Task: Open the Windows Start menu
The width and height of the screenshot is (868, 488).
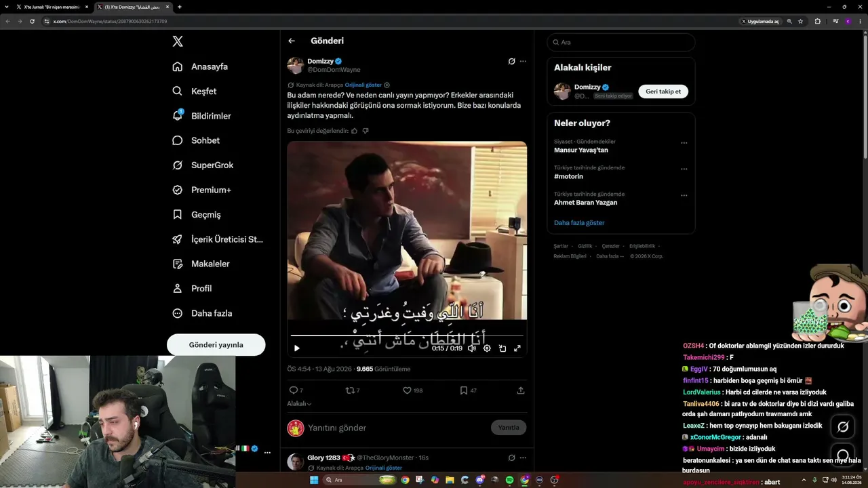Action: click(x=314, y=480)
